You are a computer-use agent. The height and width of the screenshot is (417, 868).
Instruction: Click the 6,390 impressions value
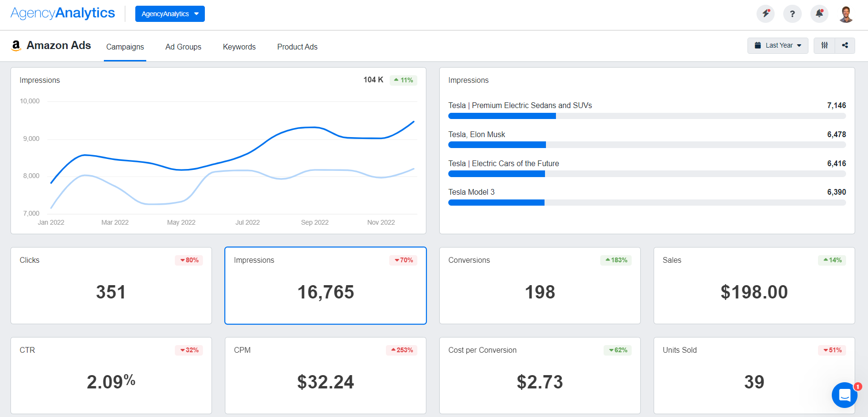[x=837, y=192]
